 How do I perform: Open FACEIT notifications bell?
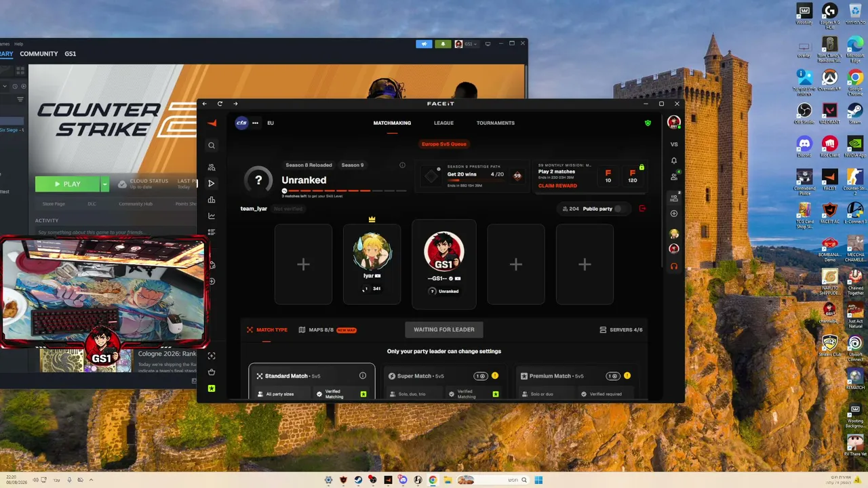pyautogui.click(x=674, y=161)
